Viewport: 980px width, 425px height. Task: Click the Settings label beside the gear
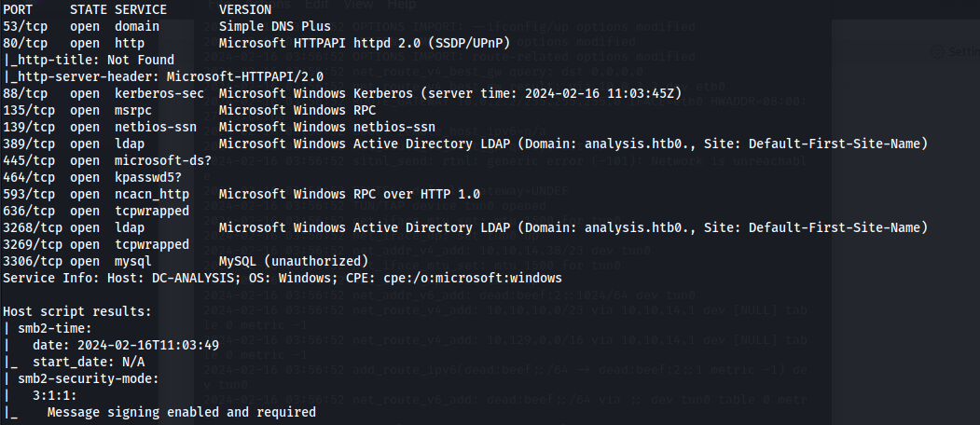point(964,52)
